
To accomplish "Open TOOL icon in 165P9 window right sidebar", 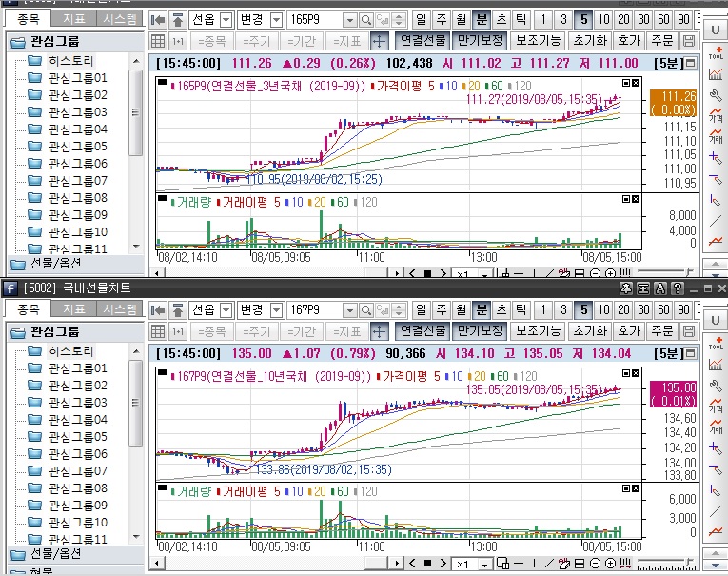I will 716,52.
